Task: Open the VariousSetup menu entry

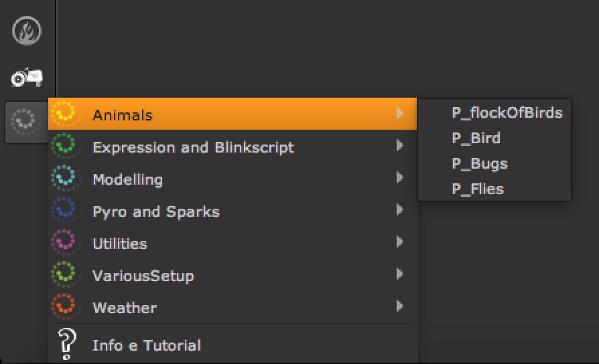Action: 143,276
